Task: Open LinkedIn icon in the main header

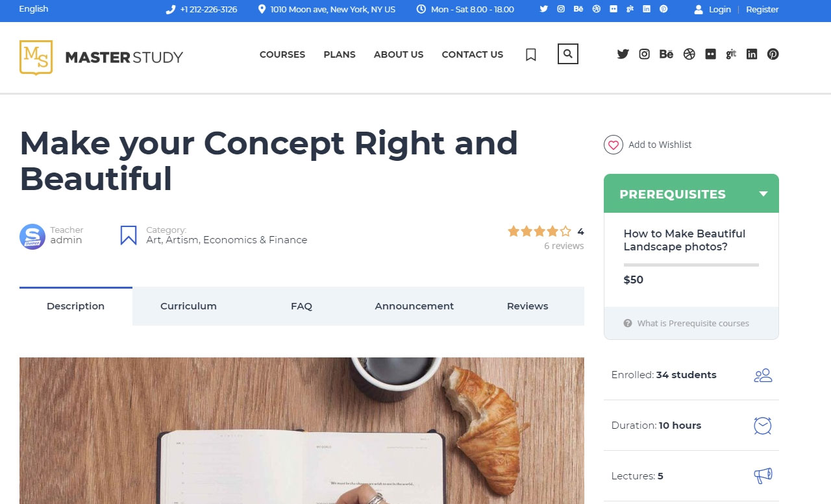Action: (752, 54)
